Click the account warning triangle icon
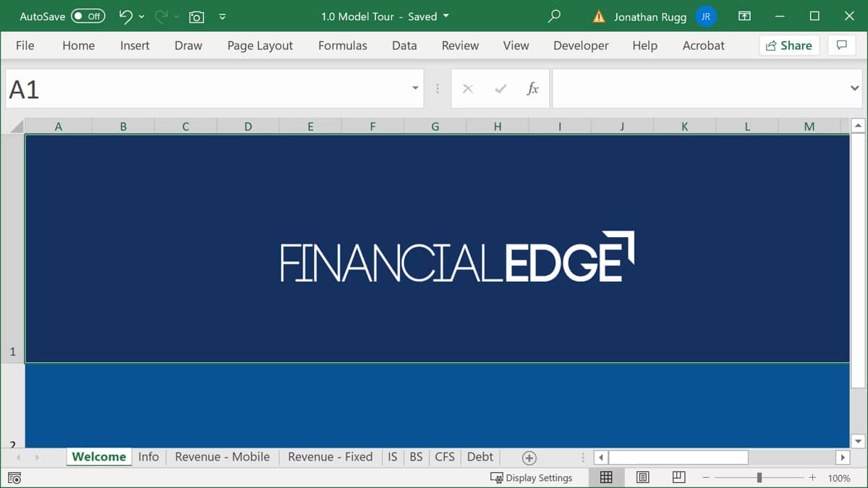The image size is (868, 488). click(x=598, y=16)
